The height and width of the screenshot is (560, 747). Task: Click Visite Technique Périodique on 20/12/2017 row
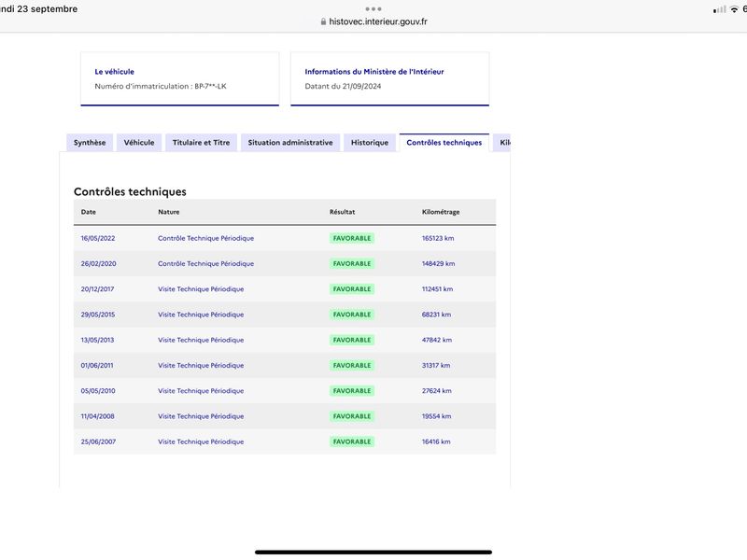[201, 289]
